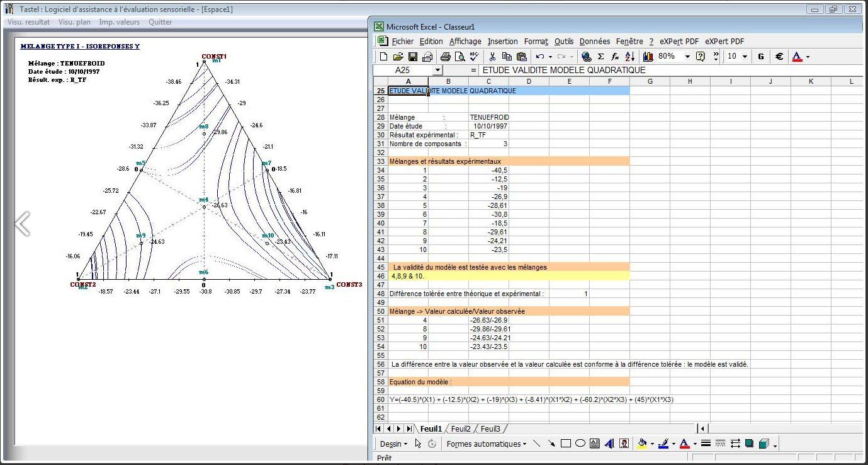
Task: Open the Insert Function tool
Action: [x=614, y=57]
